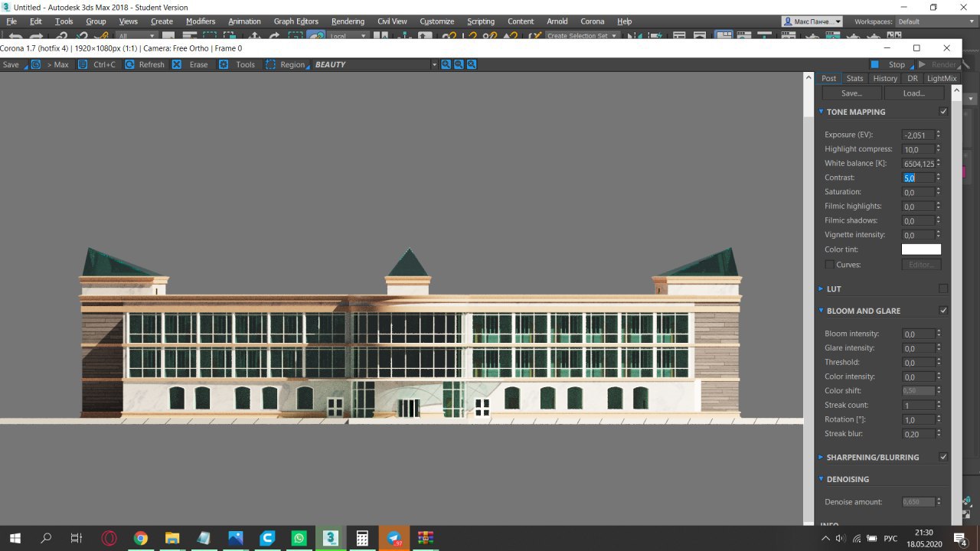Open the Modifiers menu

[201, 21]
